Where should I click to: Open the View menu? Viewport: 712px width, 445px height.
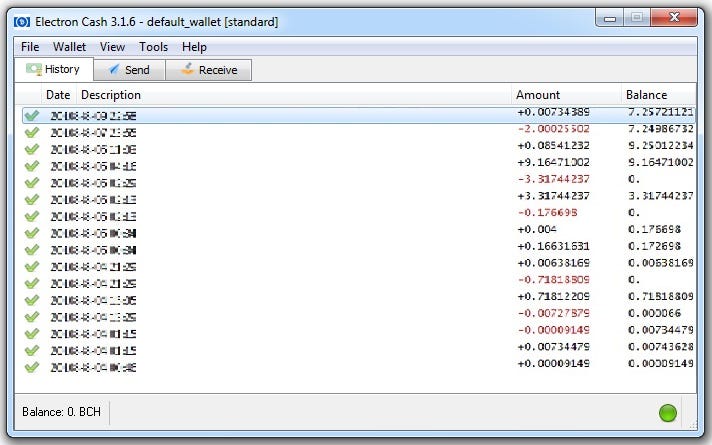(x=112, y=47)
